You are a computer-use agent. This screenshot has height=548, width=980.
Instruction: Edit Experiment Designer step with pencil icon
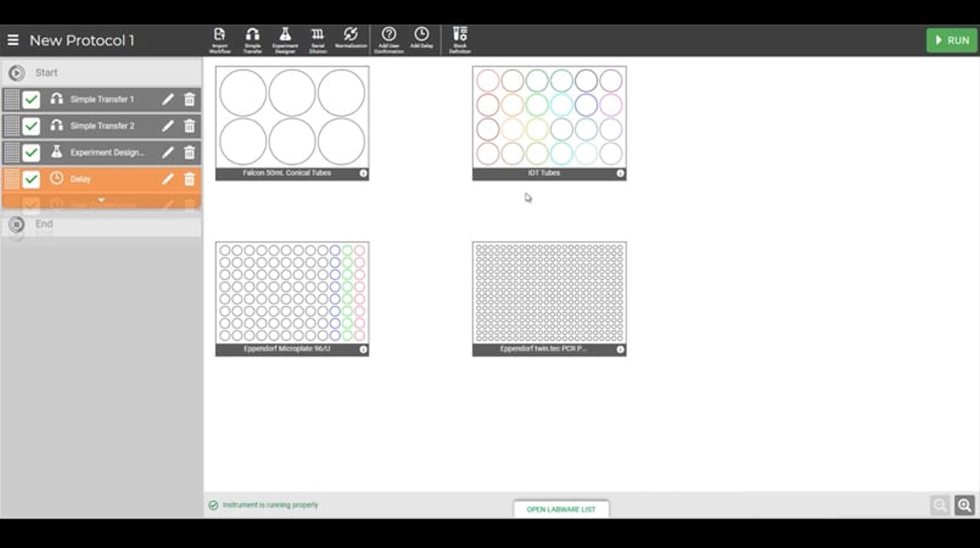coord(168,153)
